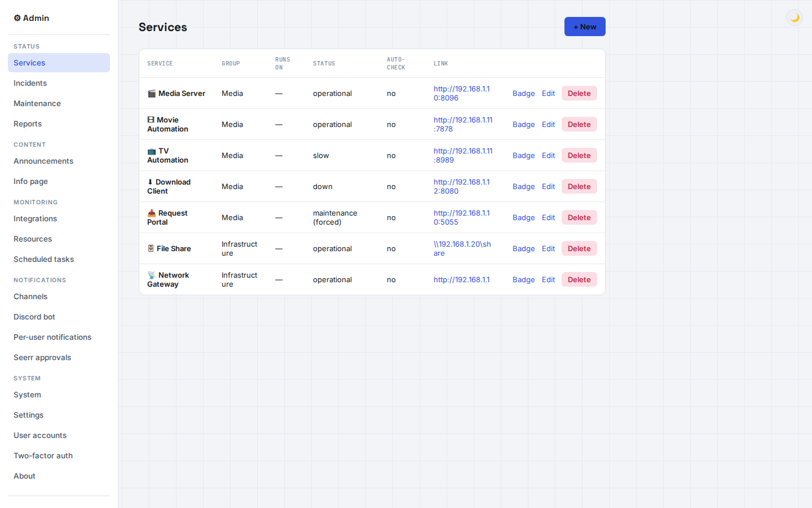Click the Network Gateway satellite icon
812x508 pixels.
click(152, 275)
